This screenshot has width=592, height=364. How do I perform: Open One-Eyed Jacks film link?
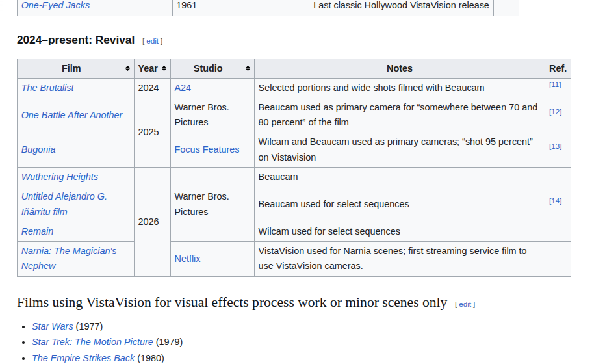[x=55, y=5]
